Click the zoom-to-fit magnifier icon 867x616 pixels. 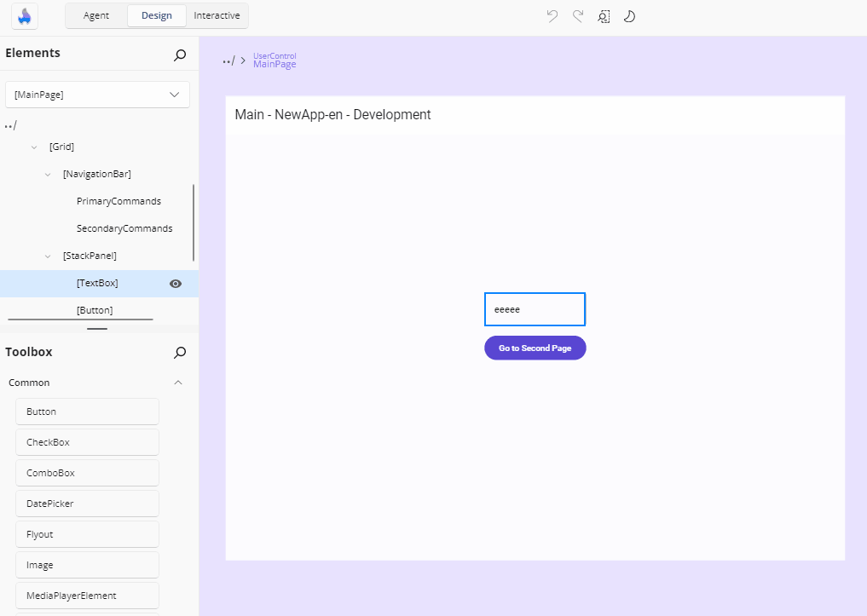click(x=604, y=16)
